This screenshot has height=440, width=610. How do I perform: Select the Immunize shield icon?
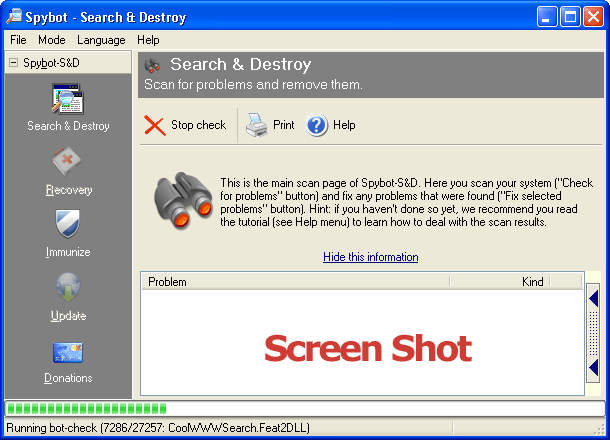(67, 225)
